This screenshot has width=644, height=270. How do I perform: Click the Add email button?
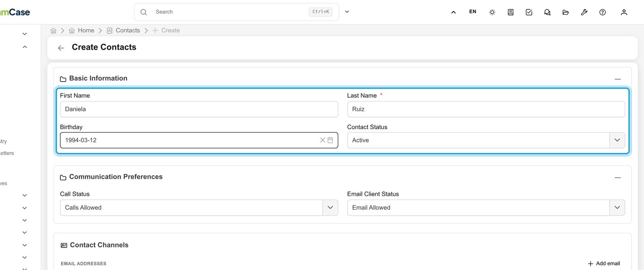coord(604,264)
